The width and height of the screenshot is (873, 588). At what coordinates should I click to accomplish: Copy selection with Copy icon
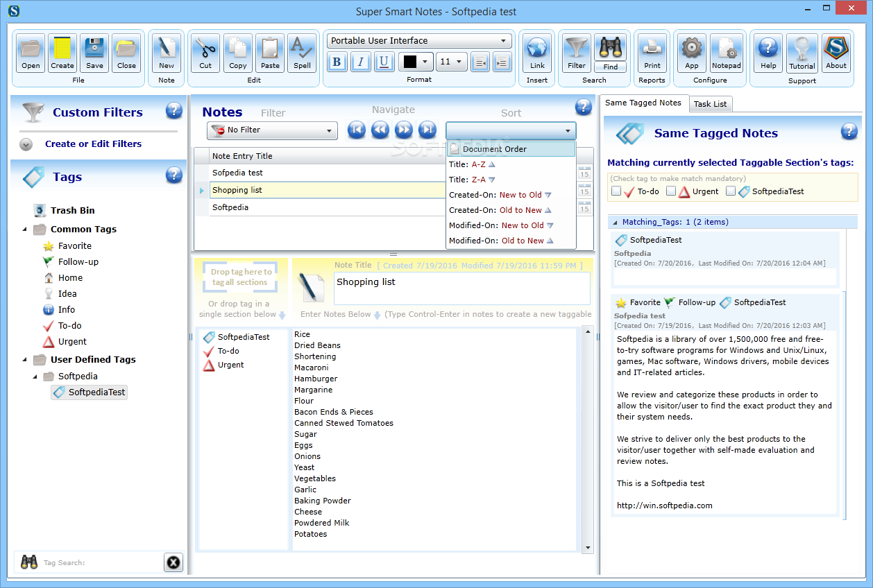(x=238, y=53)
